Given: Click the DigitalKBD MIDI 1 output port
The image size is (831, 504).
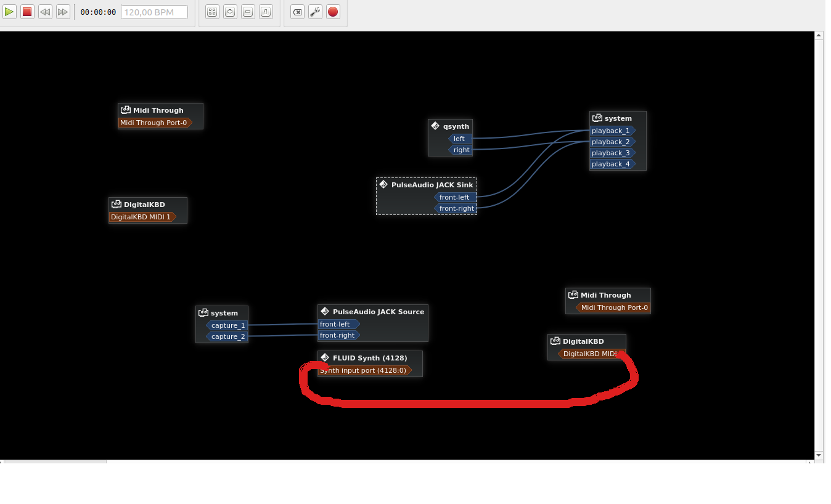Looking at the screenshot, I should [x=143, y=217].
